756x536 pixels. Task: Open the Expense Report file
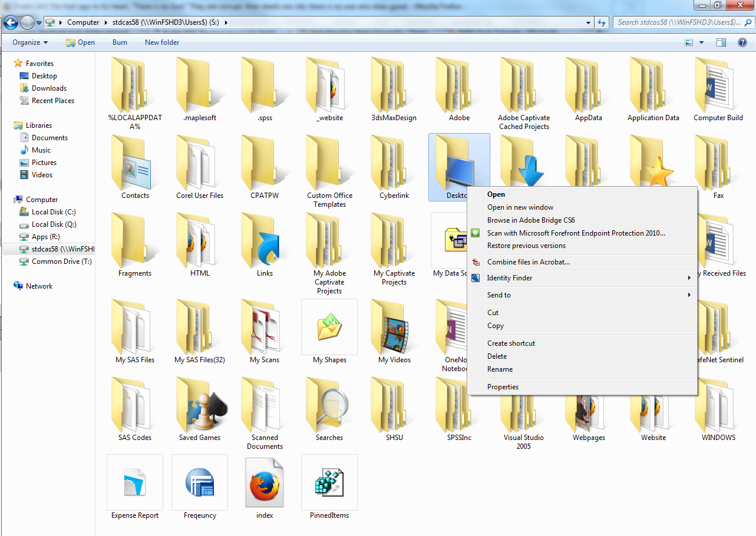click(x=134, y=482)
